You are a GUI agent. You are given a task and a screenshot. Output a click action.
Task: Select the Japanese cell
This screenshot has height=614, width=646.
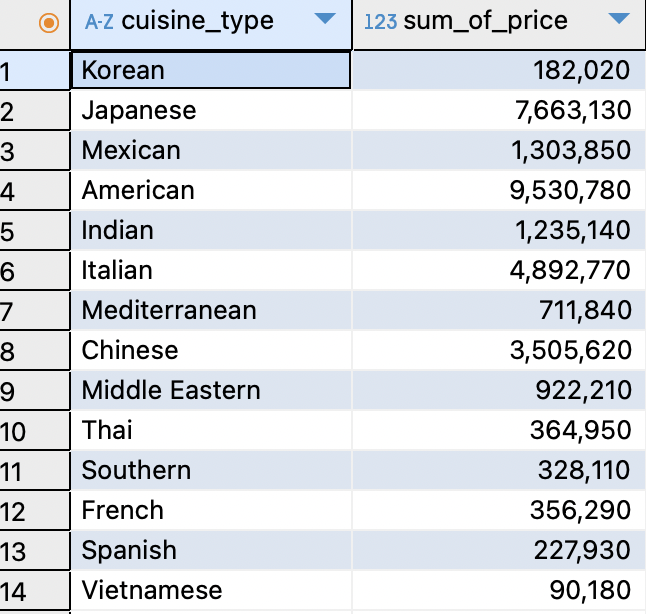tap(211, 110)
